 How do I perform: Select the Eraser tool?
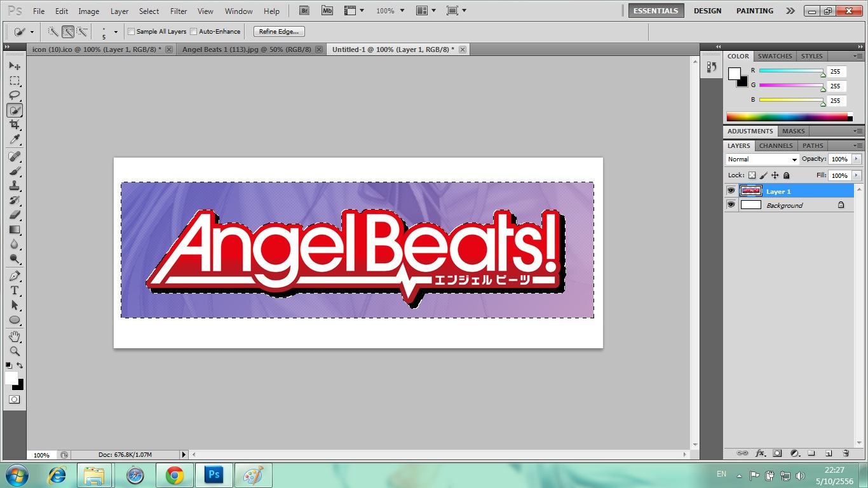[15, 215]
